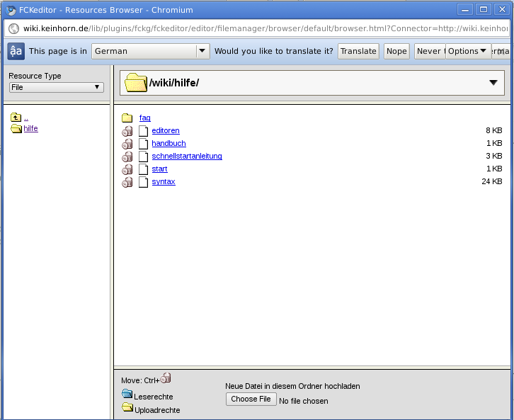Click the file icon next to syntax
The width and height of the screenshot is (514, 420).
(143, 182)
